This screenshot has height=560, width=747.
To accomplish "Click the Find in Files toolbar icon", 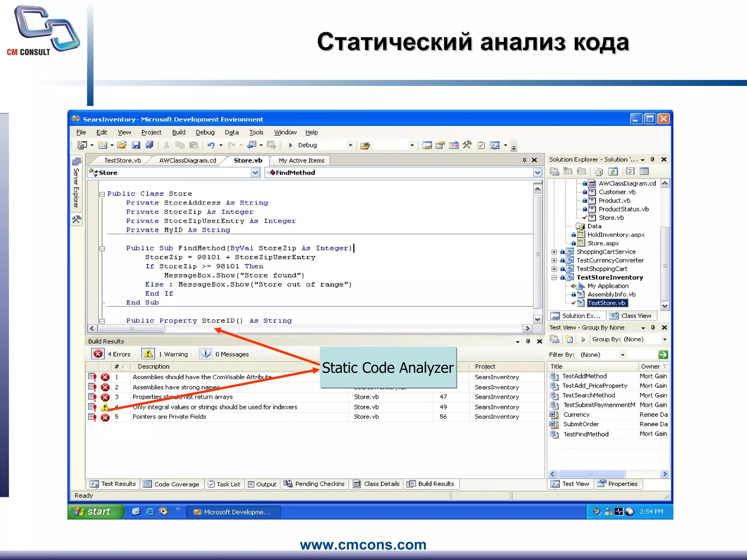I will 365,145.
